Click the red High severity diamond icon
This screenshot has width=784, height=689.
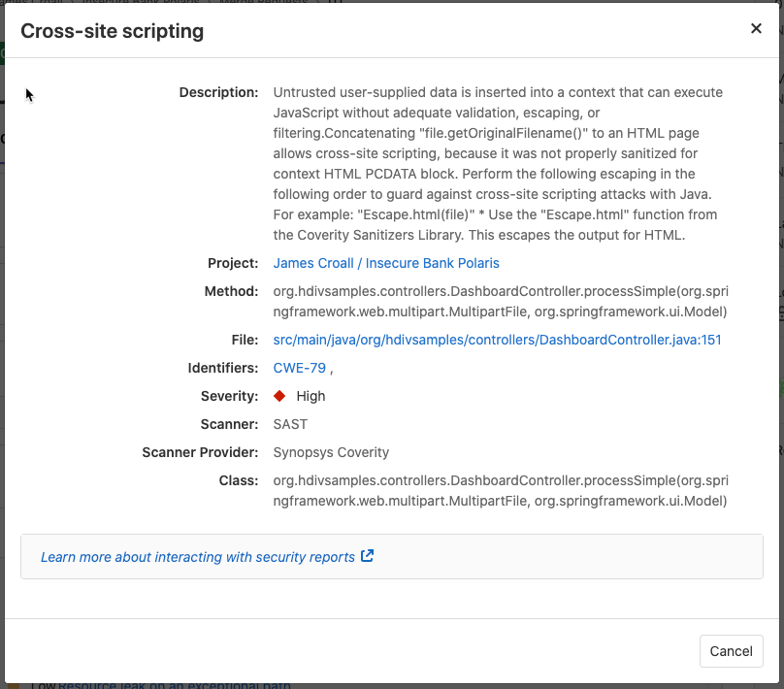click(x=281, y=396)
